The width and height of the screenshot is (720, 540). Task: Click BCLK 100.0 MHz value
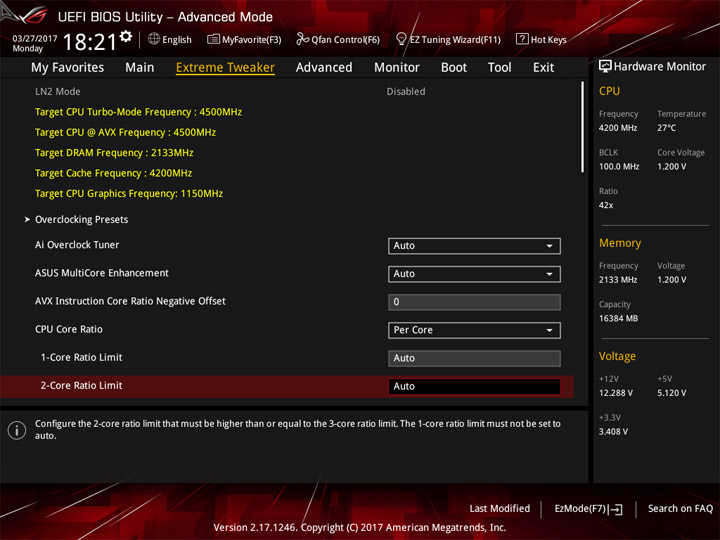tap(619, 166)
